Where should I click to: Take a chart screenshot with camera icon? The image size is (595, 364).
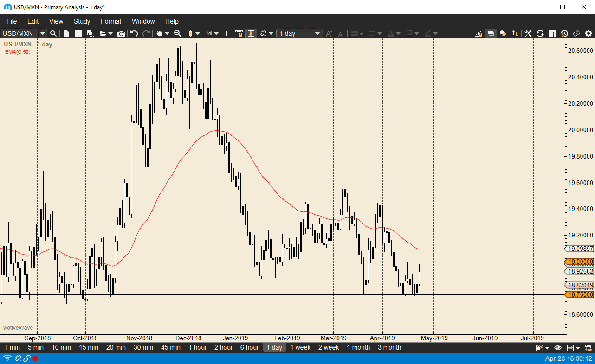pos(121,33)
